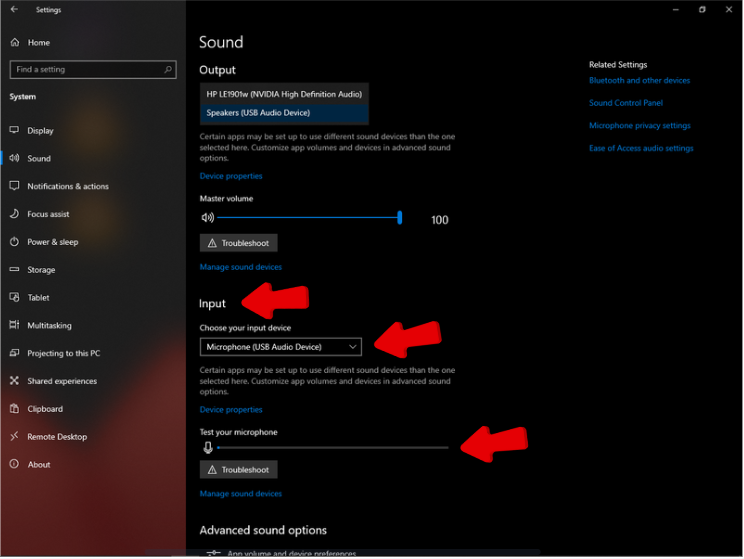Open the Remote Desktop settings page
The height and width of the screenshot is (559, 744).
pos(57,437)
